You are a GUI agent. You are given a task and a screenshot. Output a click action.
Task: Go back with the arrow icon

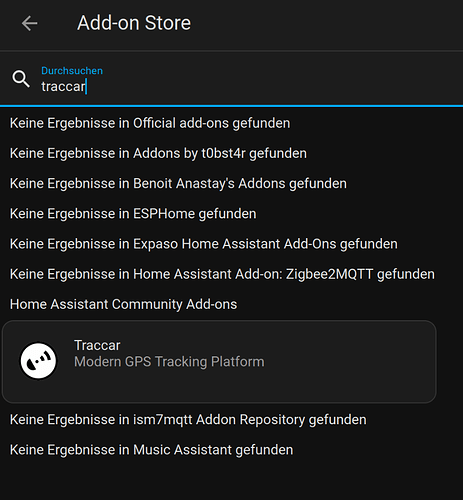29,23
